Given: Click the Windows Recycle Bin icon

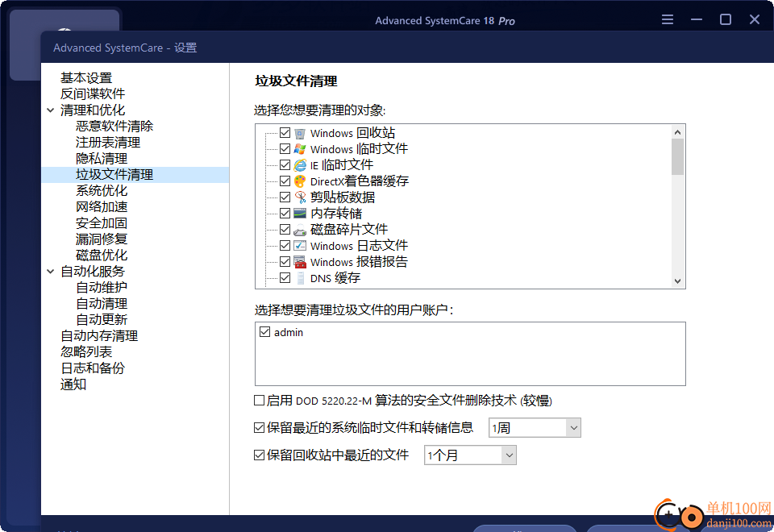Looking at the screenshot, I should (300, 133).
